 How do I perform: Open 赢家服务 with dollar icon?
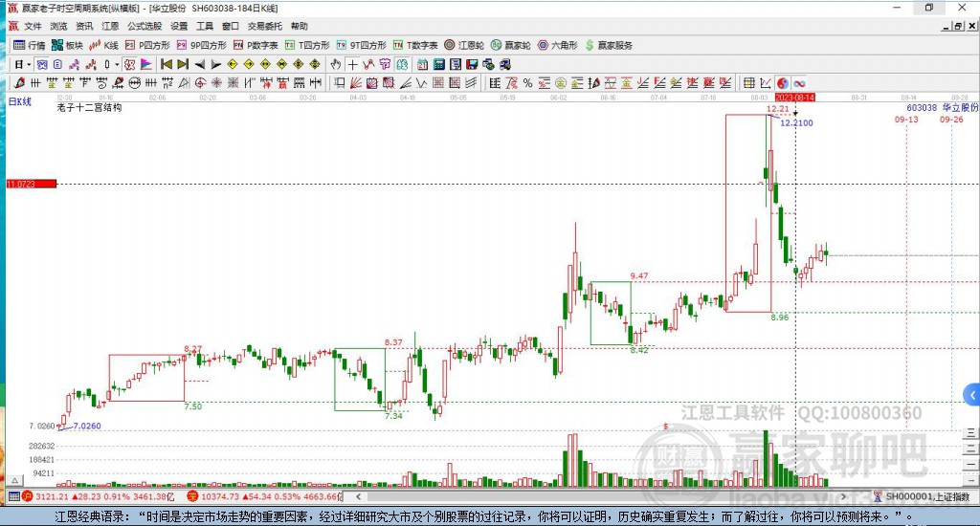click(x=609, y=45)
